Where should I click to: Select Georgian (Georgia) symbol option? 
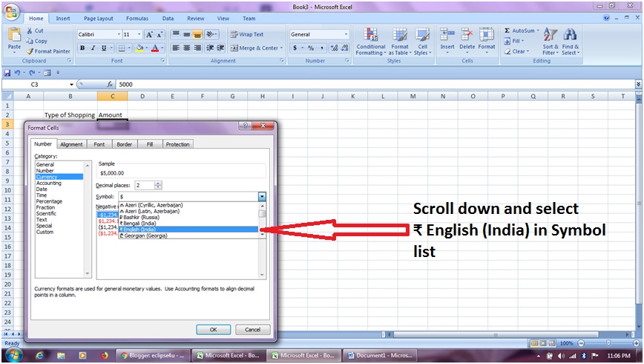click(188, 235)
